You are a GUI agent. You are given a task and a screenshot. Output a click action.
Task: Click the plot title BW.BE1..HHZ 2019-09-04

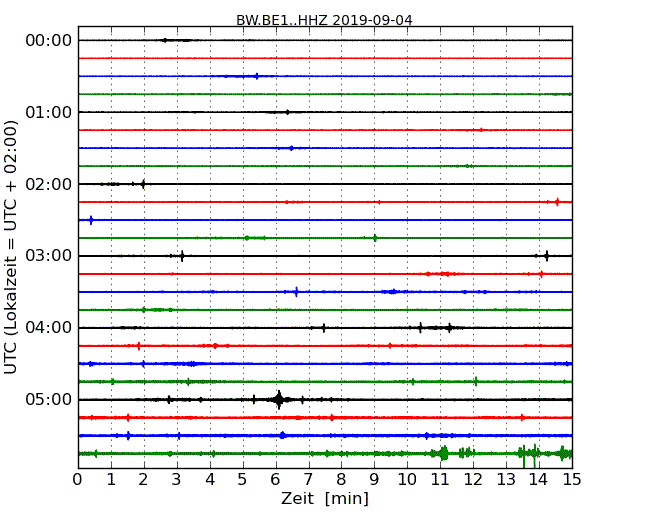pyautogui.click(x=324, y=20)
